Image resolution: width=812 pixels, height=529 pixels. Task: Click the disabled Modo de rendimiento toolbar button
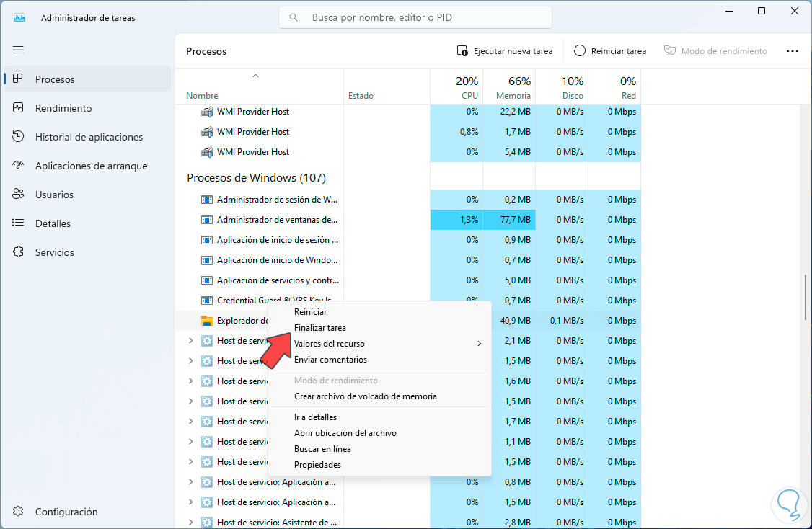pos(715,50)
